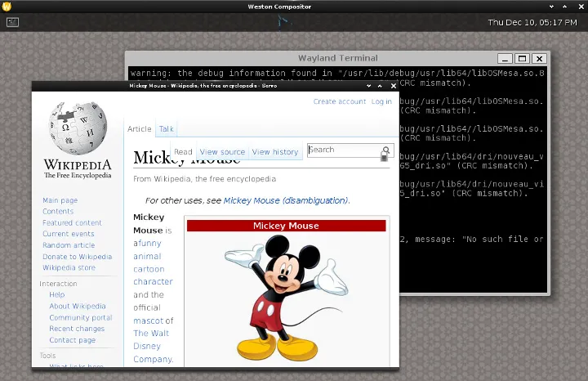
Task: Click the 'cartoon' link in article text
Action: pos(149,269)
